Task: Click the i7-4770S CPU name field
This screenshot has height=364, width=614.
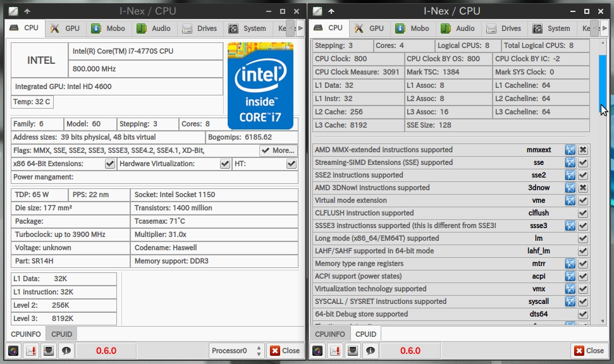Action: click(145, 51)
